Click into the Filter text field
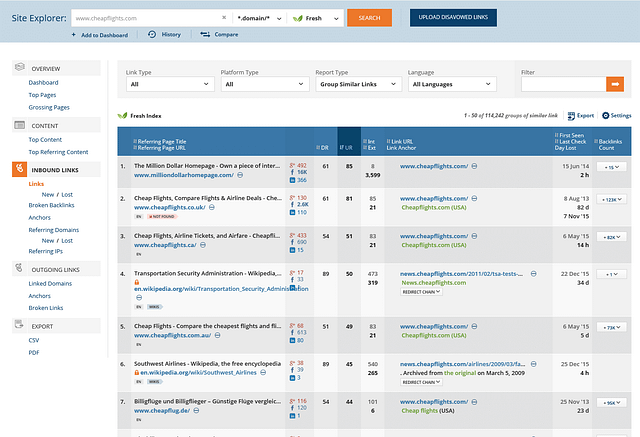Screen dimensions: 640x437 pyautogui.click(x=561, y=85)
